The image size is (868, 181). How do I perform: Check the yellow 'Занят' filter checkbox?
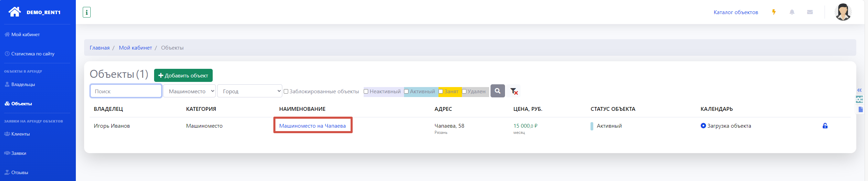(441, 92)
